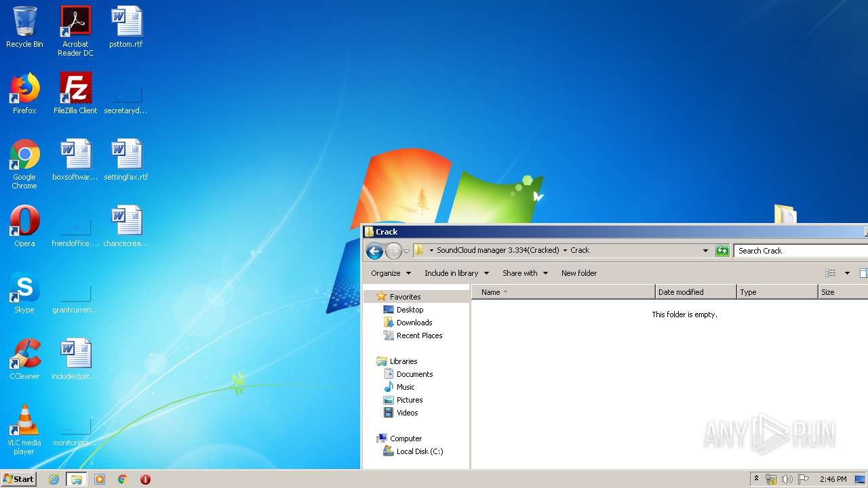Open the recent pages dropdown arrow
This screenshot has height=488, width=868.
[x=406, y=251]
